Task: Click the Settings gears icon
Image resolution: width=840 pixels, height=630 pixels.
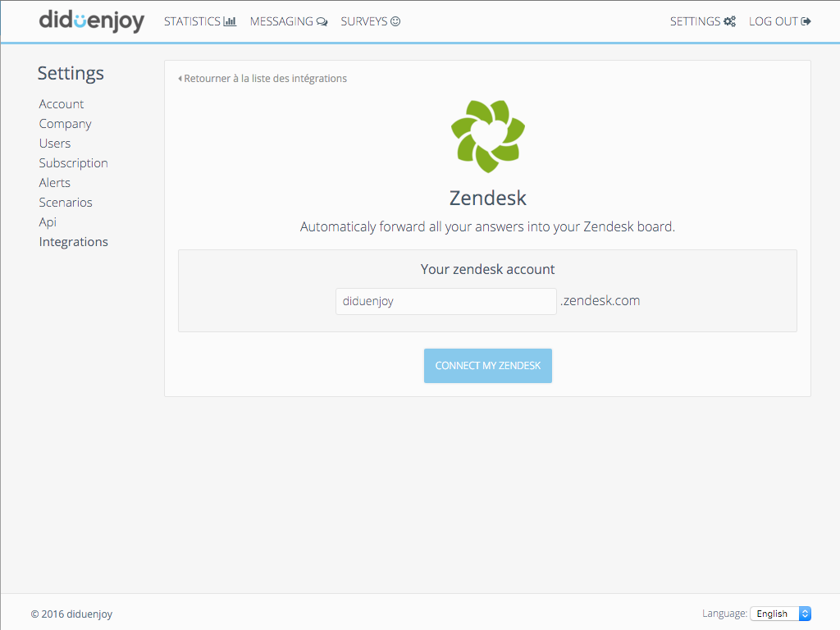Action: point(729,22)
